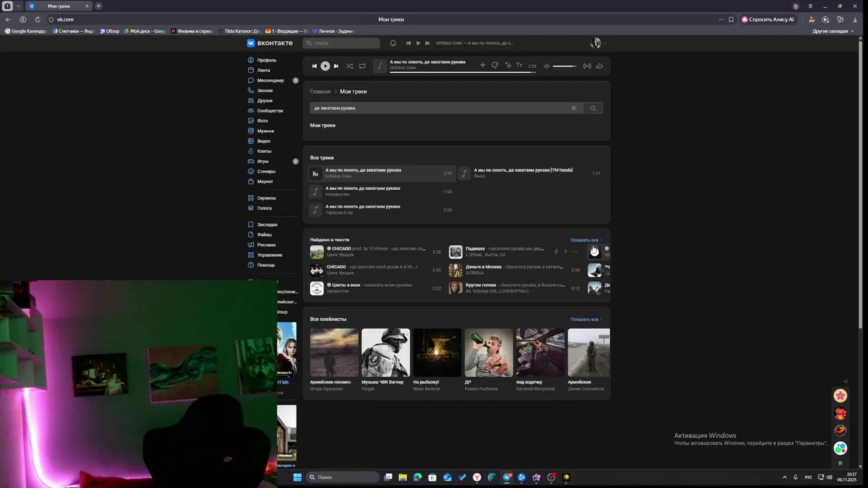Click Спросить Алису AI browser button
The image size is (868, 488).
(x=768, y=20)
